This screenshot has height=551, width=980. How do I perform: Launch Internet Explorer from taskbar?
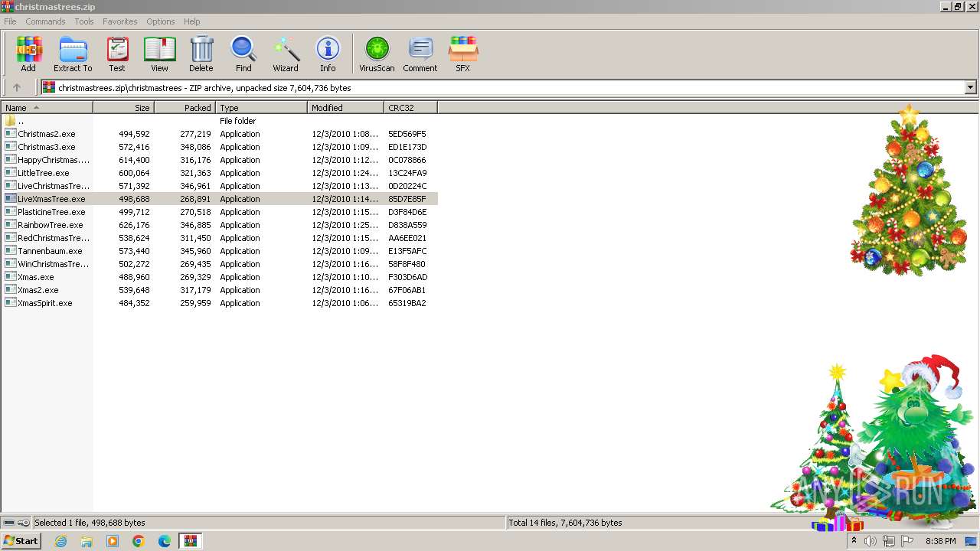click(60, 541)
